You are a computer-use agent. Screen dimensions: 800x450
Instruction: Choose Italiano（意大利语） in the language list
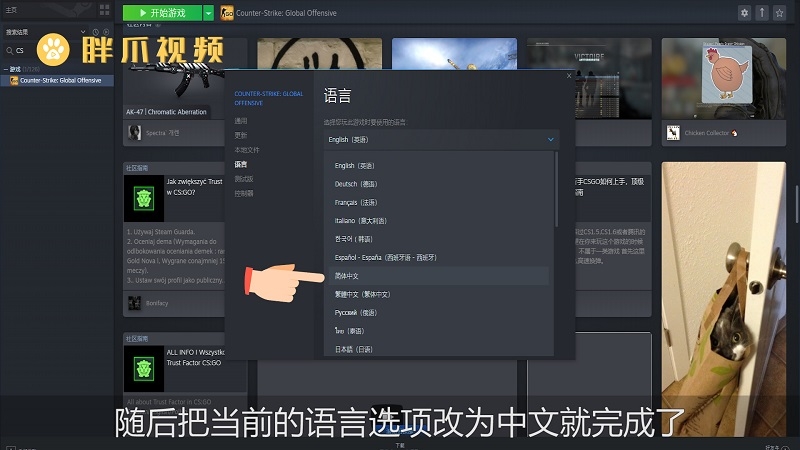pyautogui.click(x=439, y=221)
